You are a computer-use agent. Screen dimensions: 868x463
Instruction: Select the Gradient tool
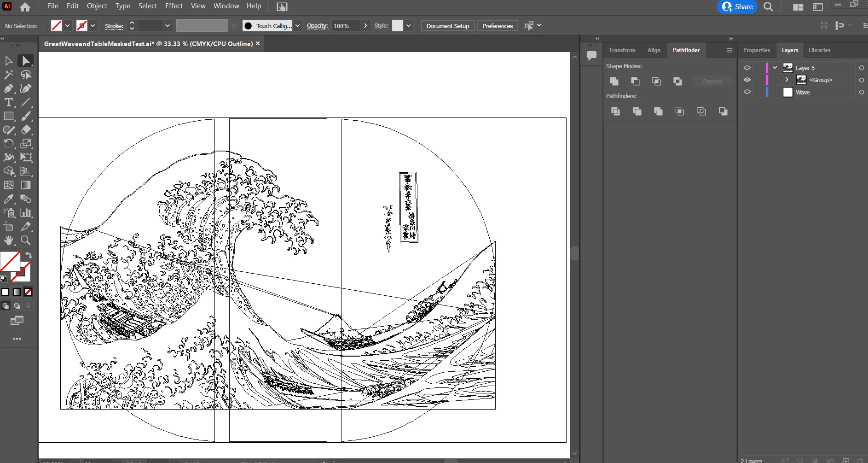(26, 185)
